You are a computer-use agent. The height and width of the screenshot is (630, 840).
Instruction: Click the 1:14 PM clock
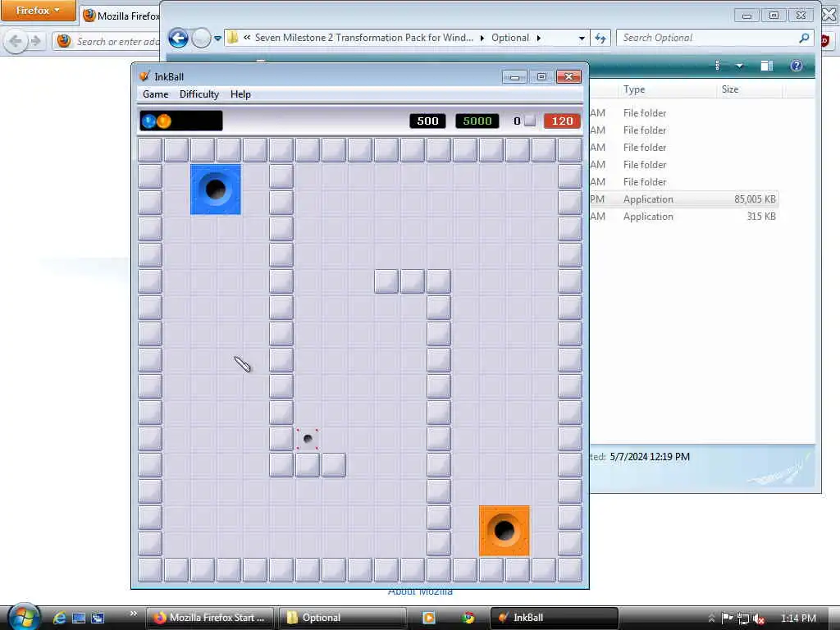coord(799,619)
